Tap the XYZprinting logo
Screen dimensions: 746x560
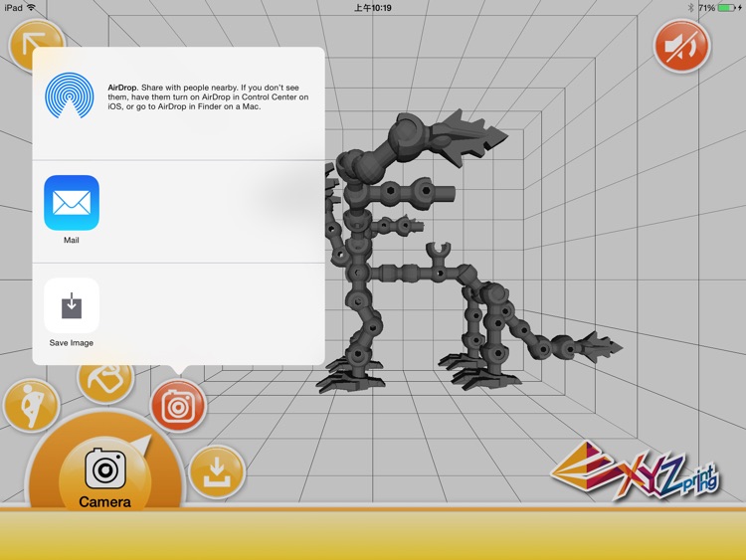pos(636,470)
